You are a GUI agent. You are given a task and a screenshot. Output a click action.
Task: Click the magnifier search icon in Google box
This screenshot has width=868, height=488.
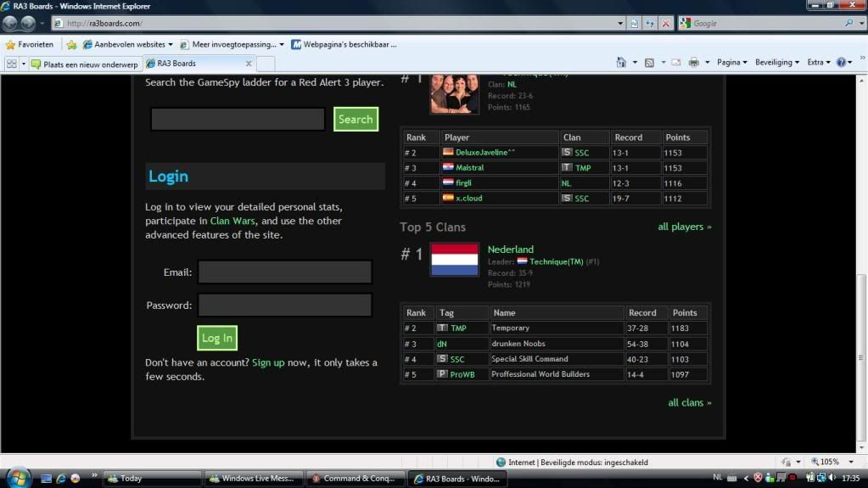848,23
